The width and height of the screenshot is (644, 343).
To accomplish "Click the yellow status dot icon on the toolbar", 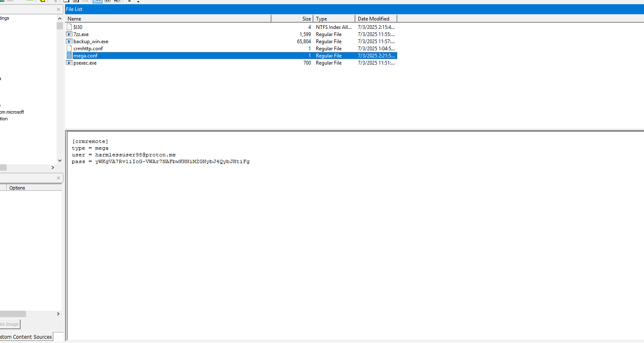I will point(129,1).
